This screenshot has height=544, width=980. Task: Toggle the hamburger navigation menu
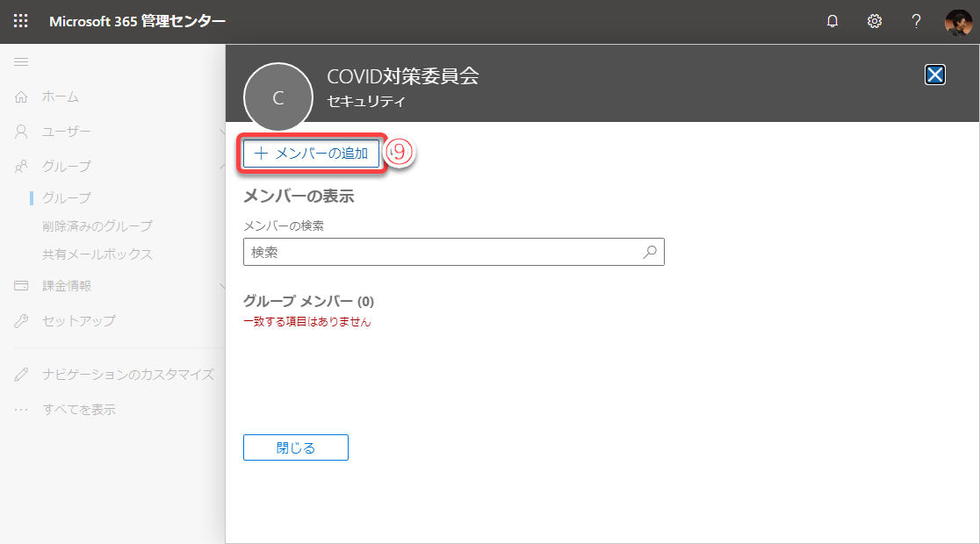point(21,61)
